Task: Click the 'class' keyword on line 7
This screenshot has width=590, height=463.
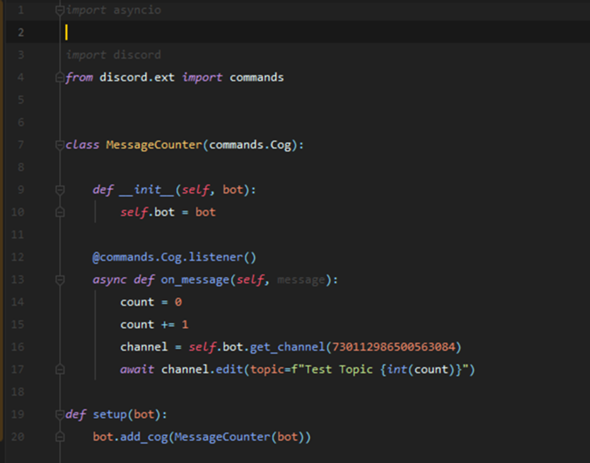Action: click(82, 145)
